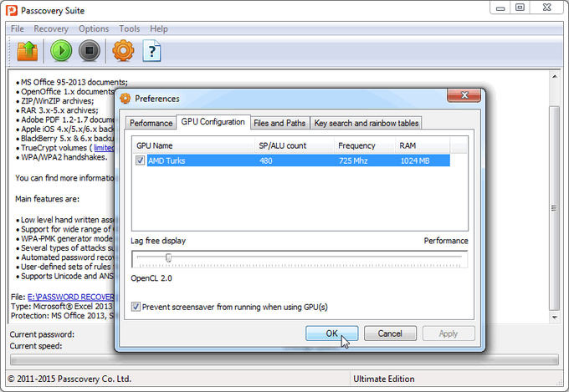This screenshot has width=569, height=392.
Task: Open the Recovery menu
Action: 51,28
